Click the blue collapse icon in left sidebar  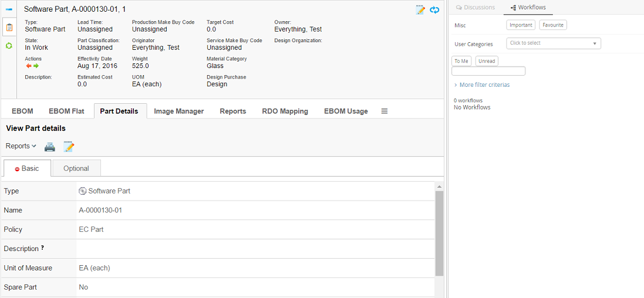(9, 10)
